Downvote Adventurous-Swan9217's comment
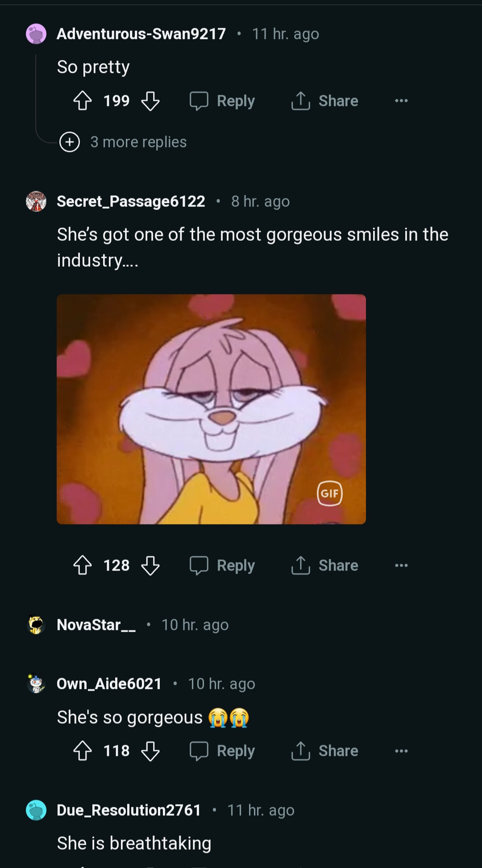Screen dimensions: 482x868 (x=150, y=101)
